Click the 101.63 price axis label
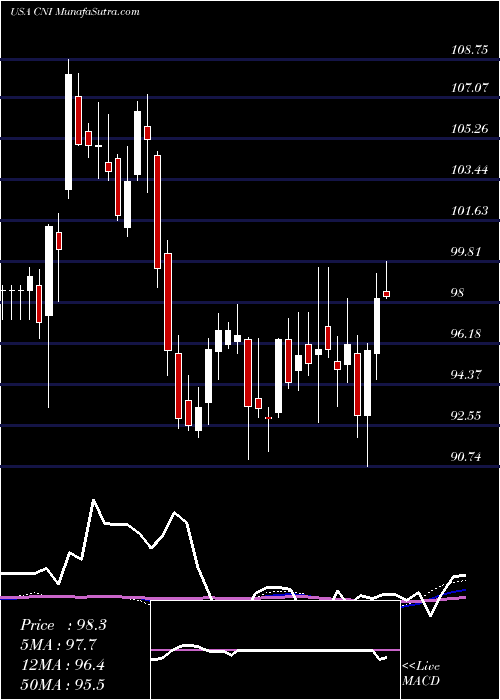 pos(469,211)
